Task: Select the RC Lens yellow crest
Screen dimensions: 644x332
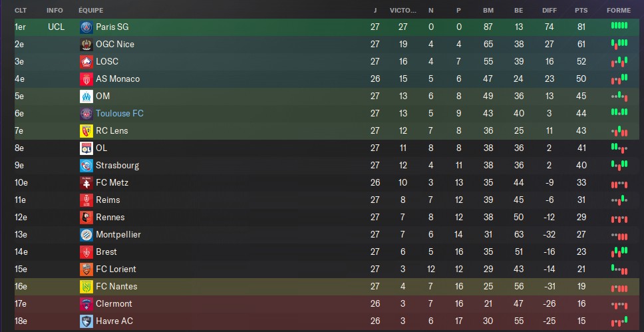Action: (x=86, y=130)
